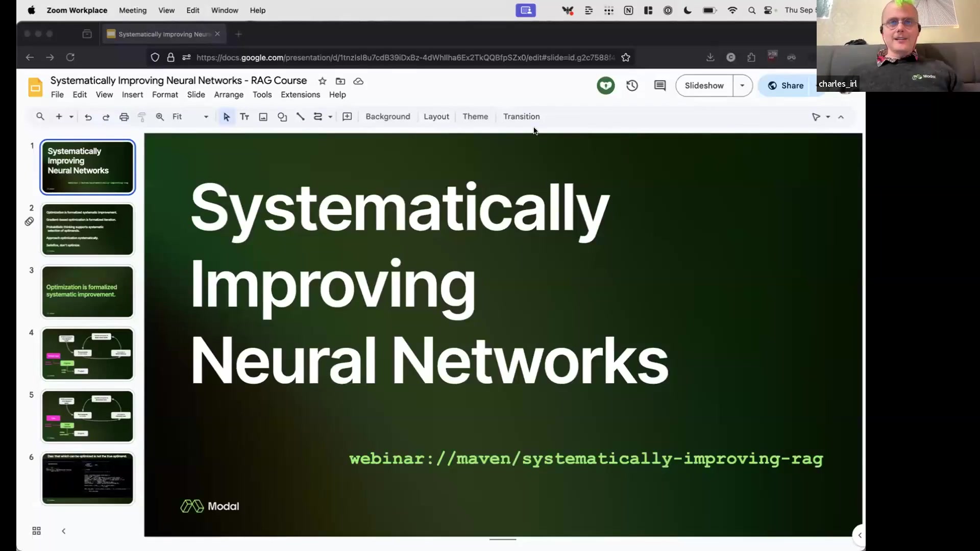
Task: Open the Extensions menu
Action: coord(300,95)
